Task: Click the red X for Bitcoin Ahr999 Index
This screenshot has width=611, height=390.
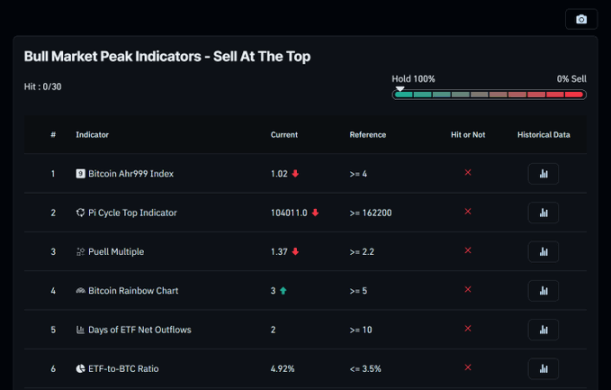Action: pyautogui.click(x=468, y=172)
